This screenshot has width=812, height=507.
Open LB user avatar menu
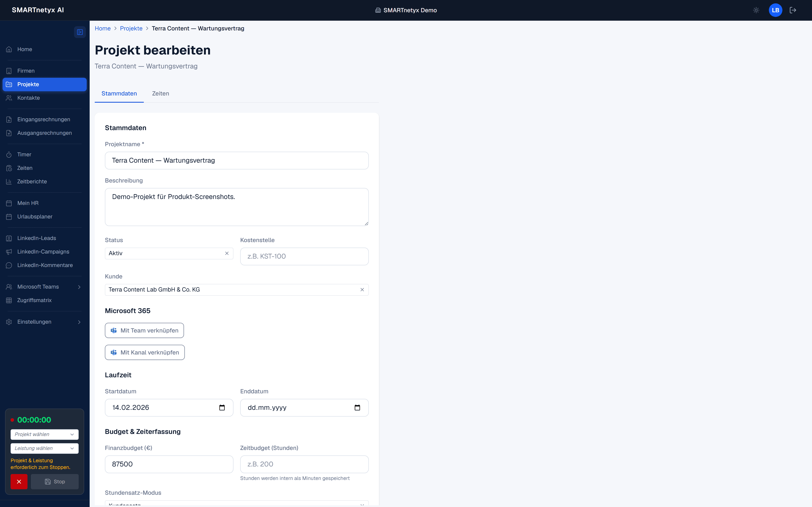click(775, 10)
